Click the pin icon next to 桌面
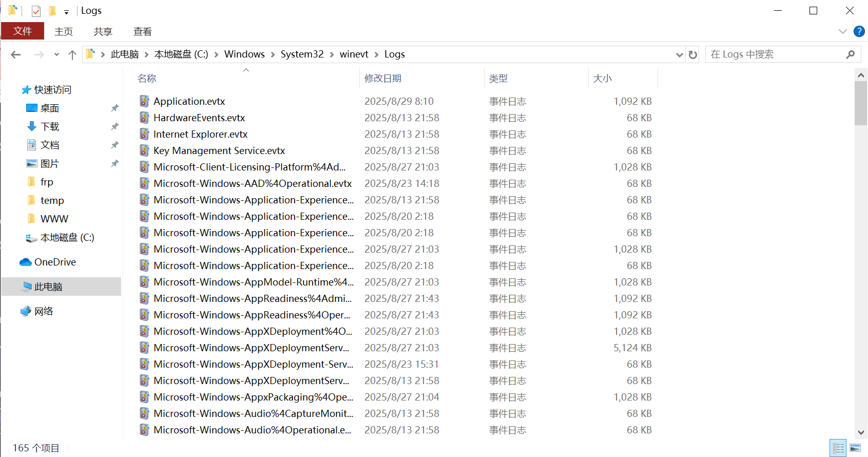 point(114,108)
